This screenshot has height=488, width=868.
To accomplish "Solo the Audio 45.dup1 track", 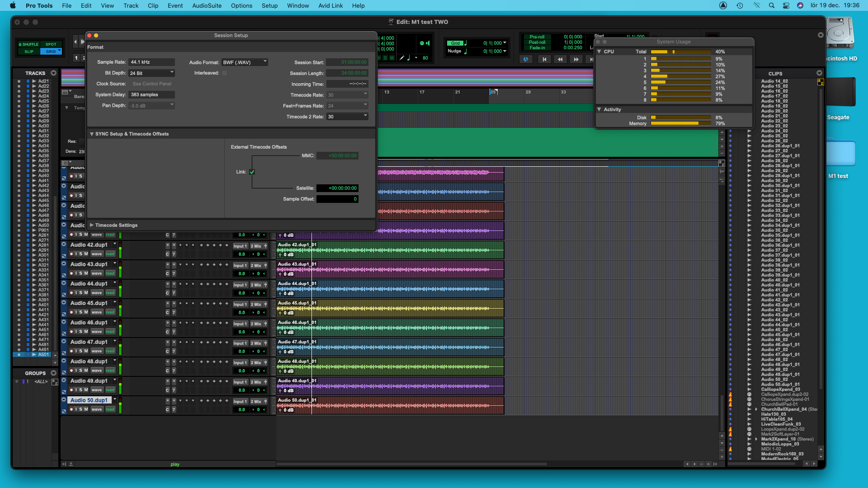I will pos(81,312).
